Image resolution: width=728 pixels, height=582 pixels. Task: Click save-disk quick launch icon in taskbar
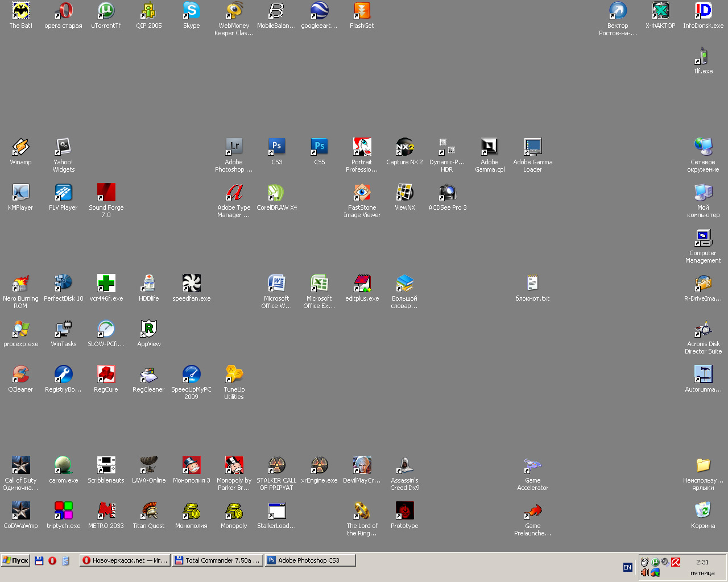(x=39, y=560)
